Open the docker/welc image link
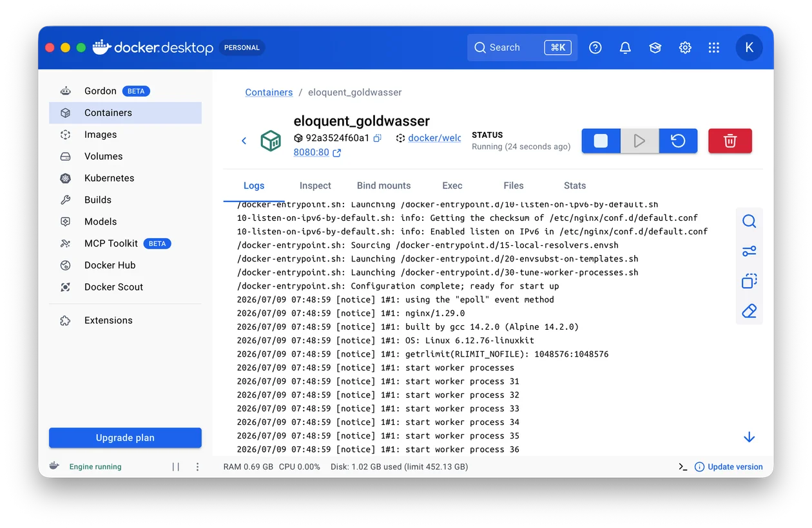 [434, 138]
